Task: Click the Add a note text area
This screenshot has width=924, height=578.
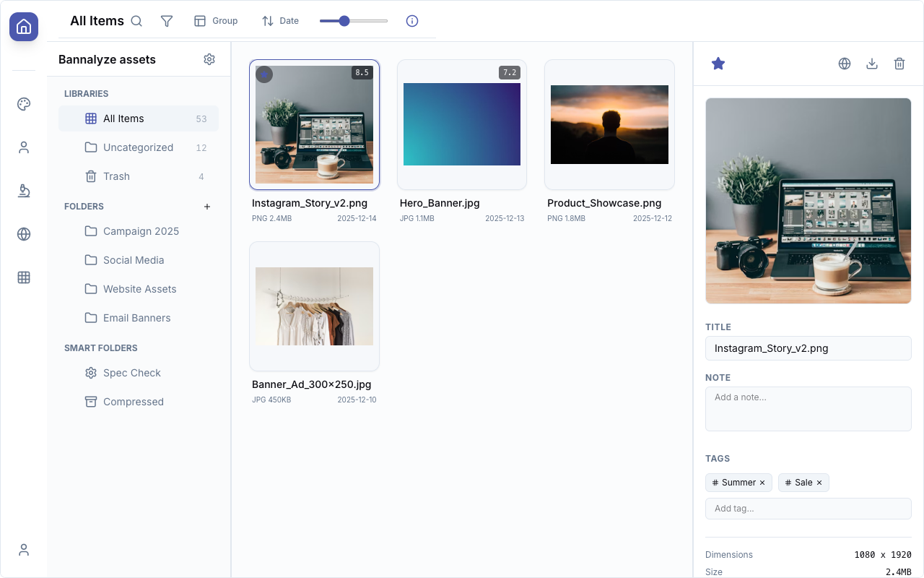Action: pos(808,409)
